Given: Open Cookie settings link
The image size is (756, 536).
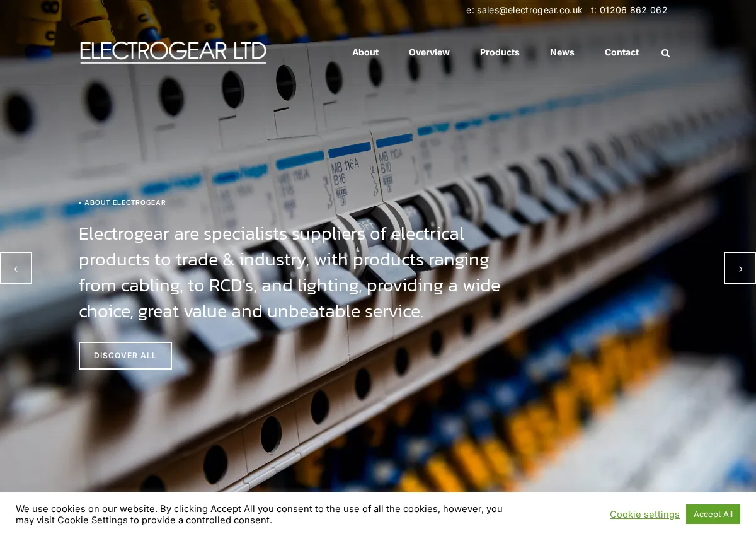Looking at the screenshot, I should [x=644, y=515].
